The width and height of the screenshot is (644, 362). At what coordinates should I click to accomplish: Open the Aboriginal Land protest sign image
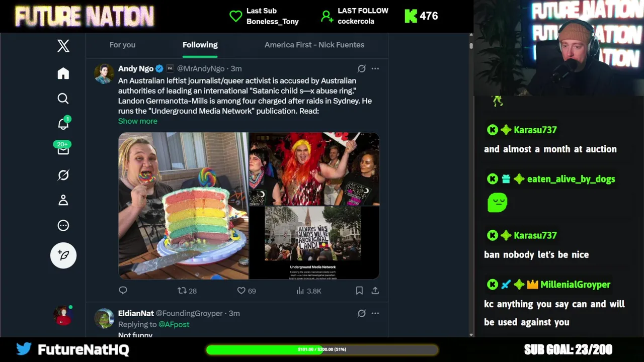[x=314, y=243]
